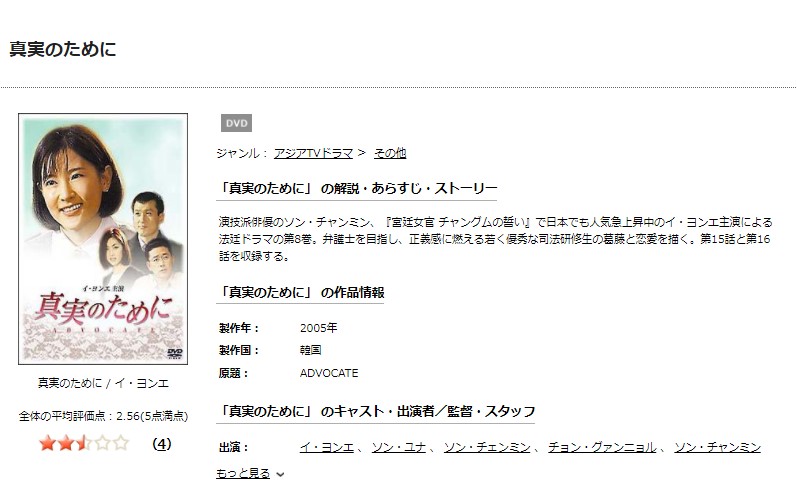Click the 解説・あらすじ・ストーリー section heading

click(357, 189)
